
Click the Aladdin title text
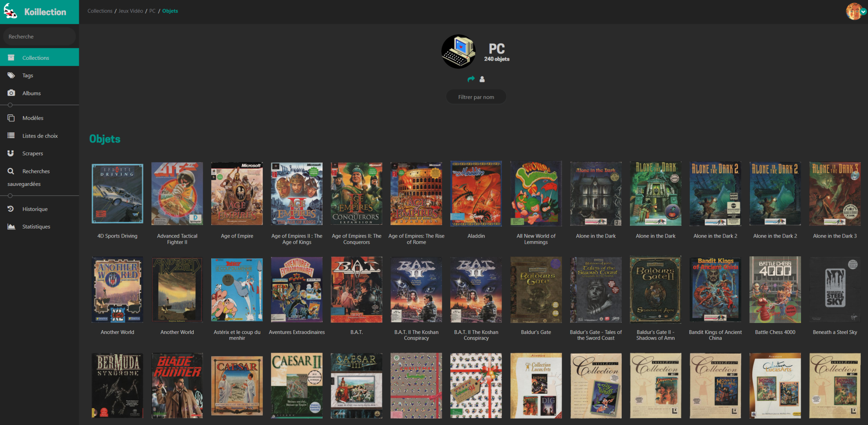click(476, 236)
